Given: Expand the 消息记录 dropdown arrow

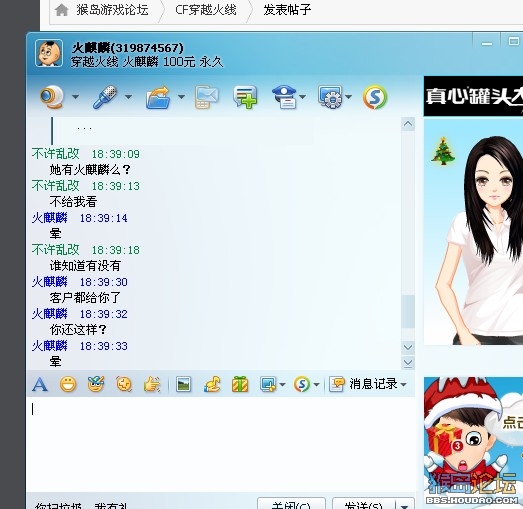Looking at the screenshot, I should pyautogui.click(x=404, y=385).
